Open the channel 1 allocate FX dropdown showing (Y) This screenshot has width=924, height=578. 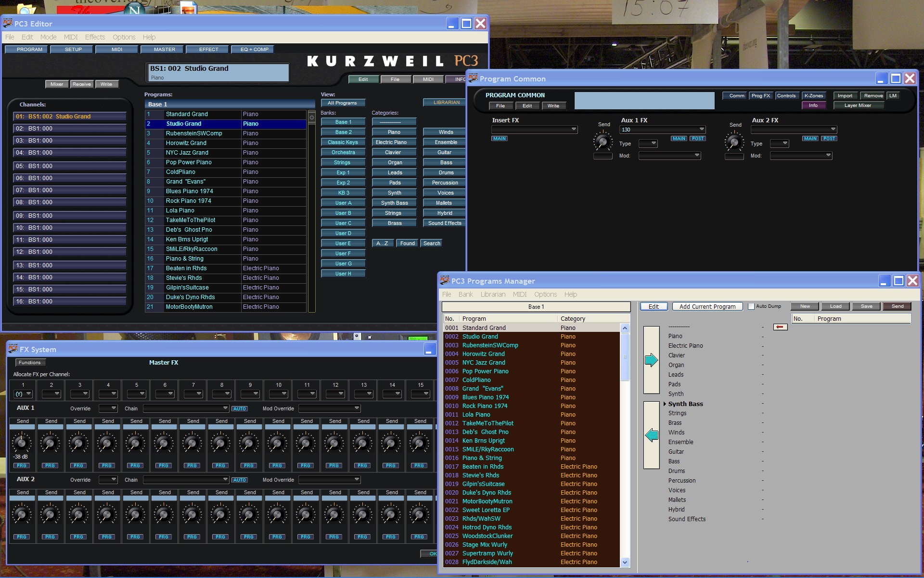pos(23,394)
